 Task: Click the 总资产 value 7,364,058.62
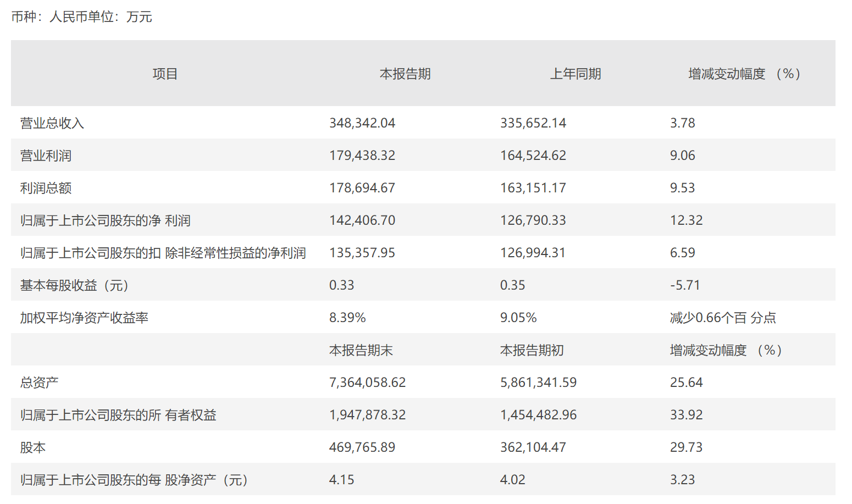368,383
